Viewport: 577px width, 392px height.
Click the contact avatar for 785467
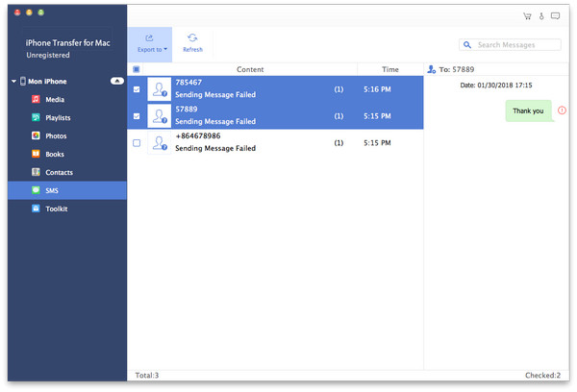tap(160, 89)
